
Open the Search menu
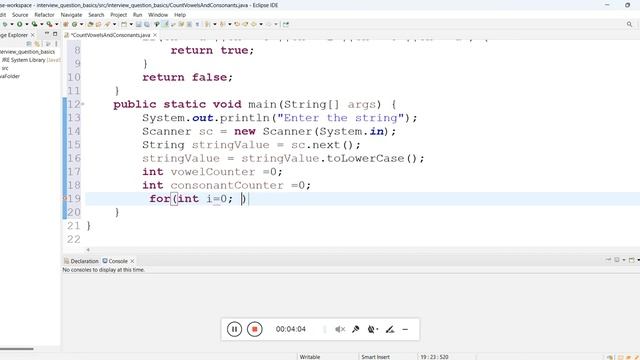[96, 15]
